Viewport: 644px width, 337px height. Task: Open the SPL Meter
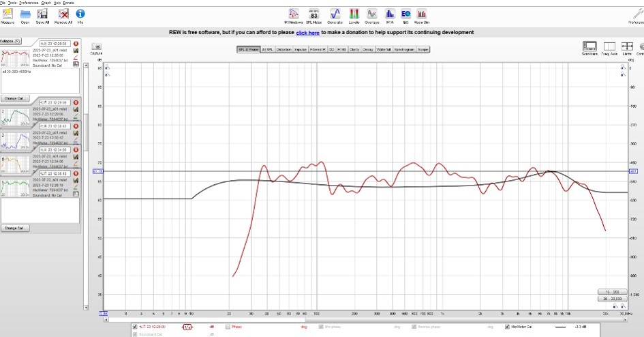coord(313,16)
